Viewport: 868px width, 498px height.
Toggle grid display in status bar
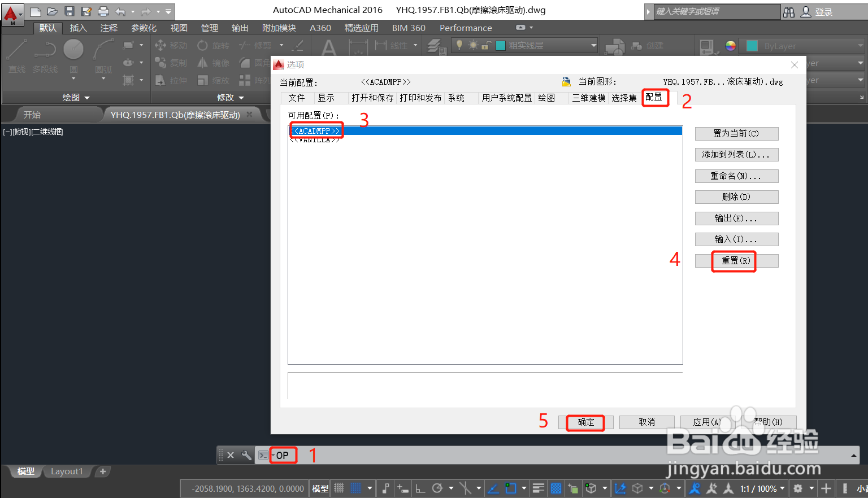339,488
